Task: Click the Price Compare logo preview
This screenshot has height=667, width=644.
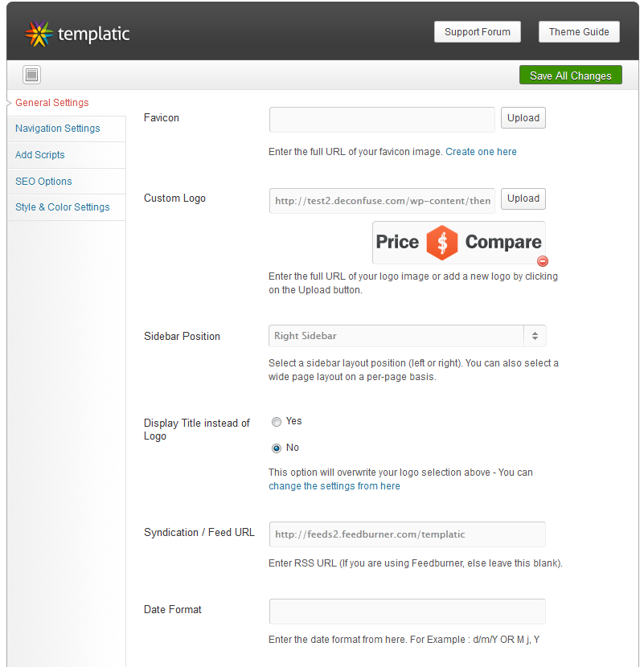Action: coord(459,242)
